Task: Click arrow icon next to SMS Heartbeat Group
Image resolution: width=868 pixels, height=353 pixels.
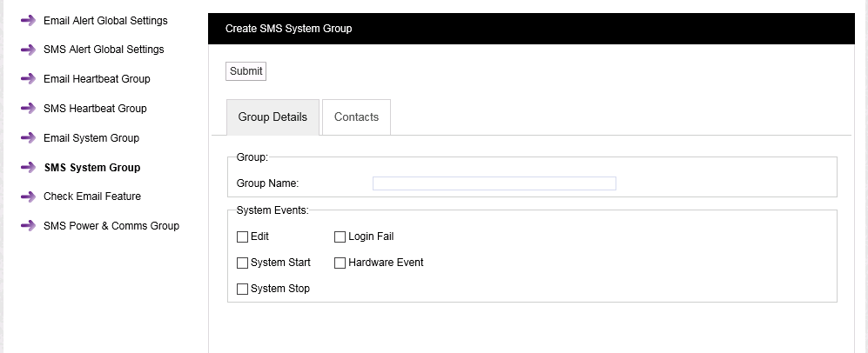Action: [28, 109]
